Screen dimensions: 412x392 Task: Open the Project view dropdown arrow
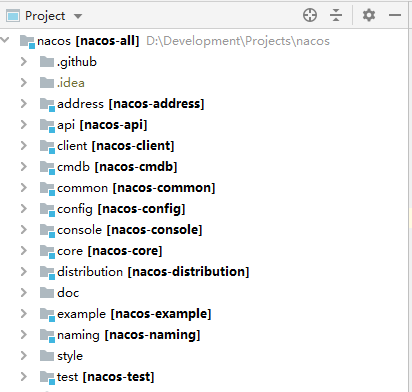(x=78, y=16)
